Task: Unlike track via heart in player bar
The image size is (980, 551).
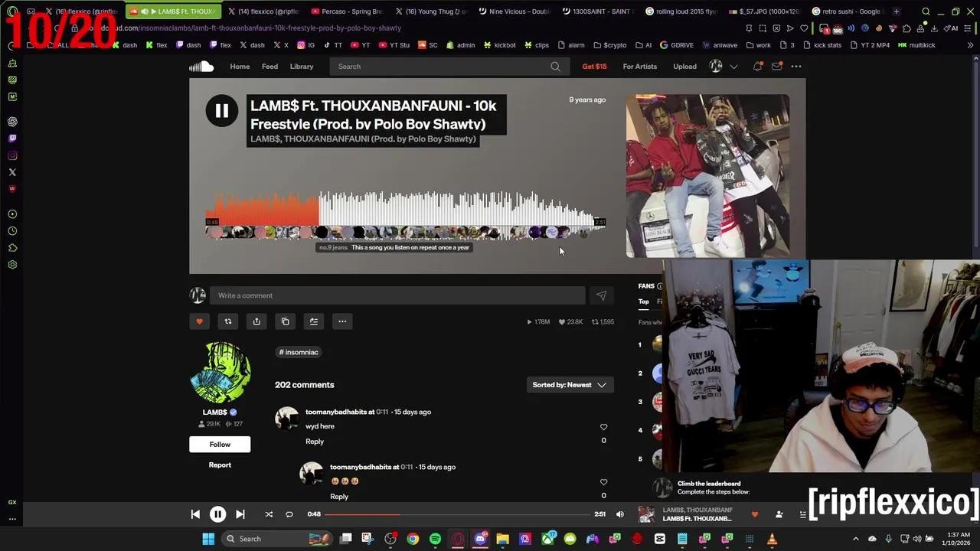Action: 754,514
